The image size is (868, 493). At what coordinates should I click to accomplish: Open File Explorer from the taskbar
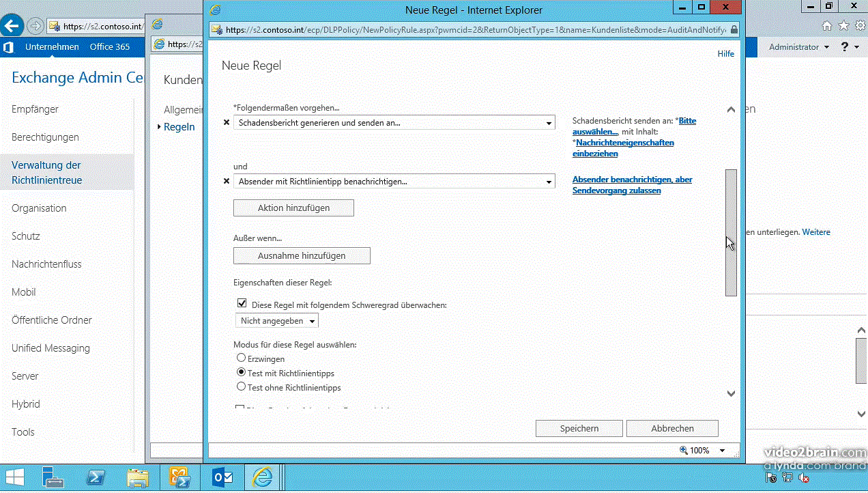click(138, 477)
